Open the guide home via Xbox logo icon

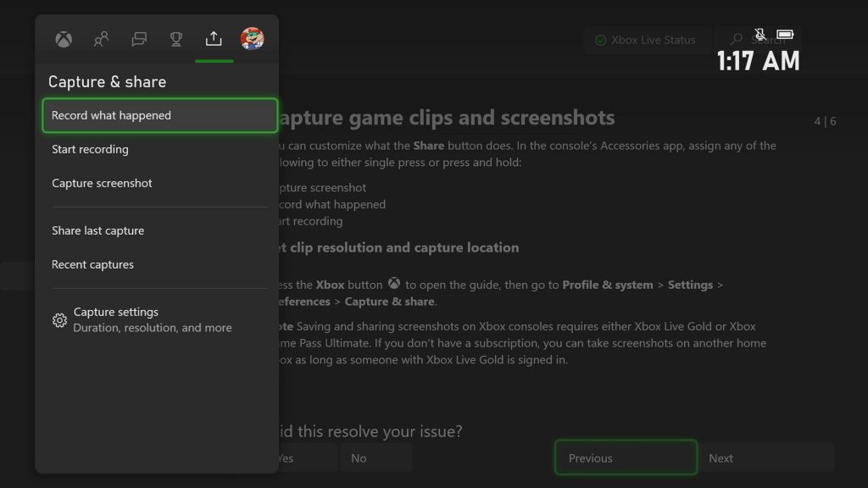63,39
